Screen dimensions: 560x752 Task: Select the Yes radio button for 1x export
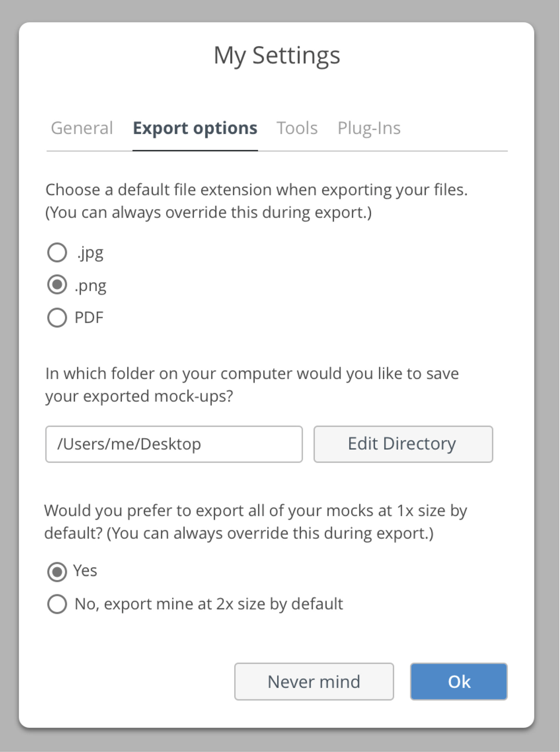click(x=57, y=572)
